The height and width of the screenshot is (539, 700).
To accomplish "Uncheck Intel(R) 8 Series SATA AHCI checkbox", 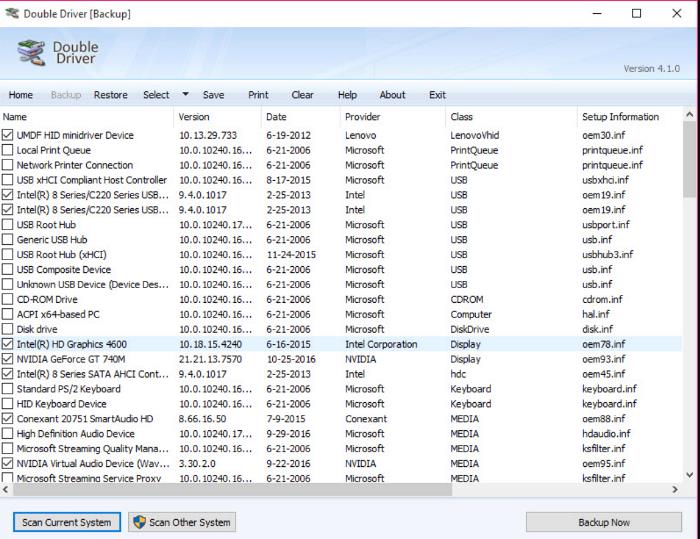I will [x=7, y=374].
